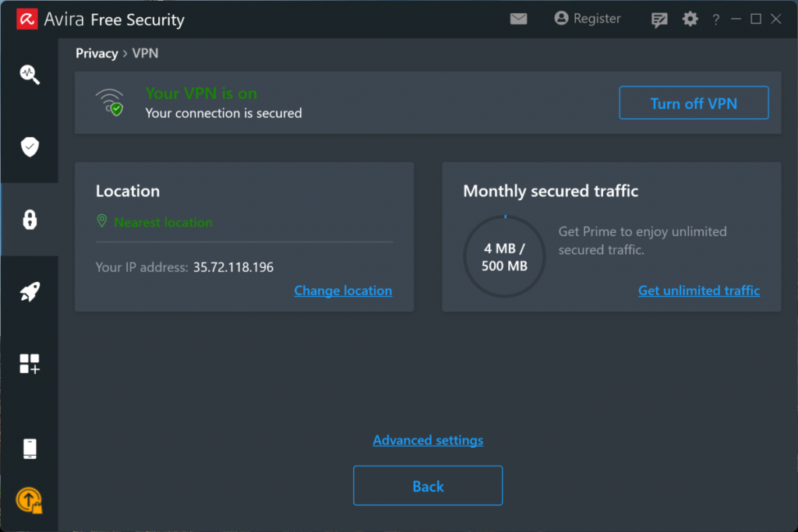Click the Avira red logo
The height and width of the screenshot is (532, 798).
(27, 19)
